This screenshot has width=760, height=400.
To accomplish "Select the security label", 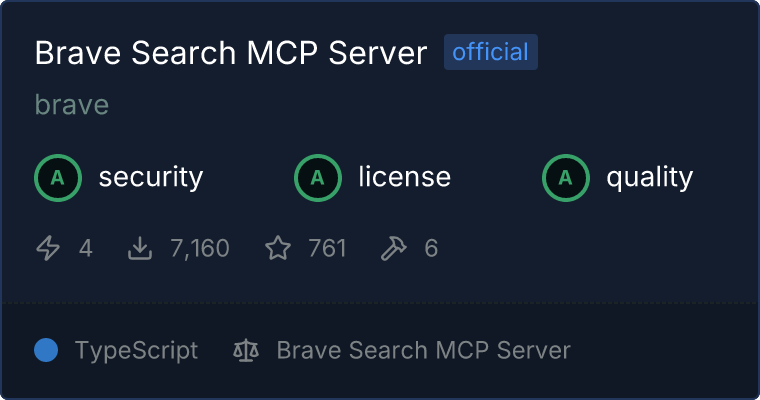I will tap(151, 177).
